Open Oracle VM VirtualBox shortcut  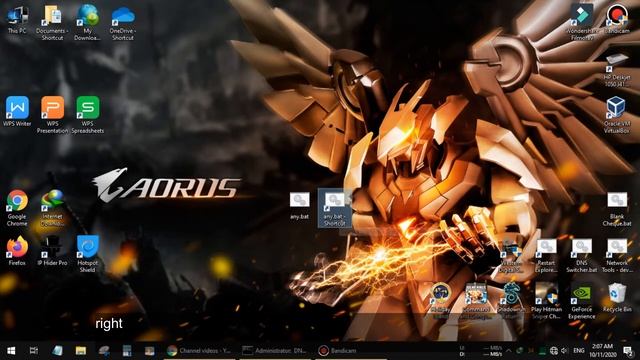(x=617, y=115)
